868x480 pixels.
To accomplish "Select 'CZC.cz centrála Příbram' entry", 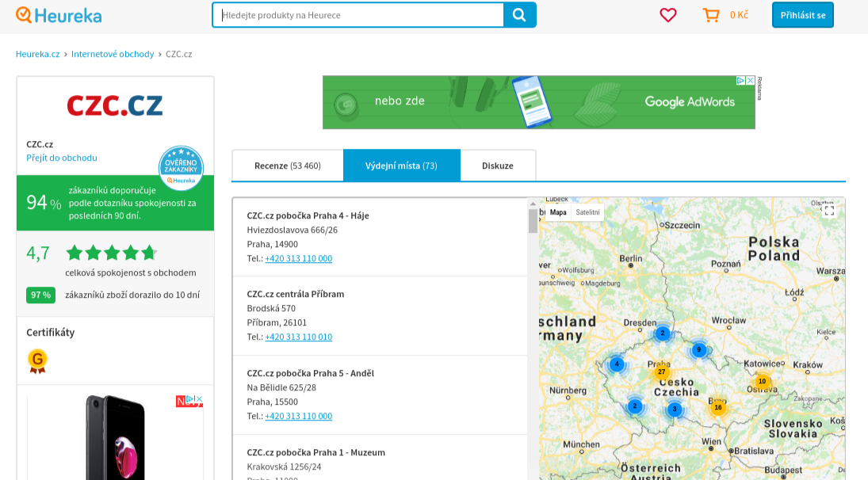I will tap(296, 294).
